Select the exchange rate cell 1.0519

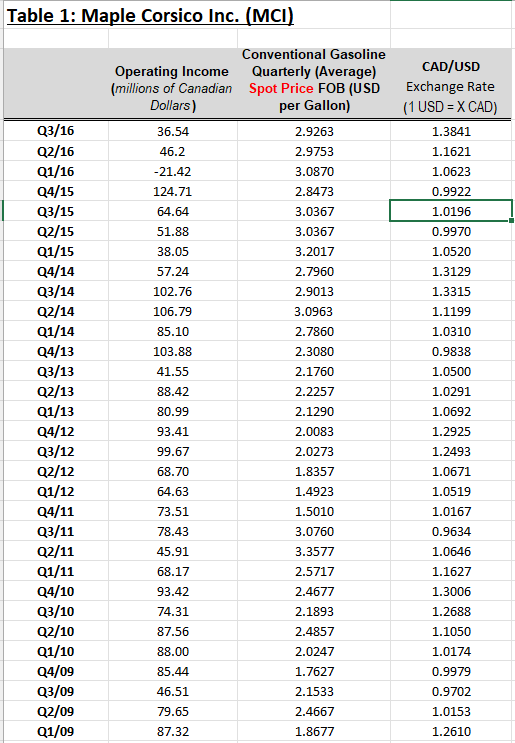(x=451, y=491)
